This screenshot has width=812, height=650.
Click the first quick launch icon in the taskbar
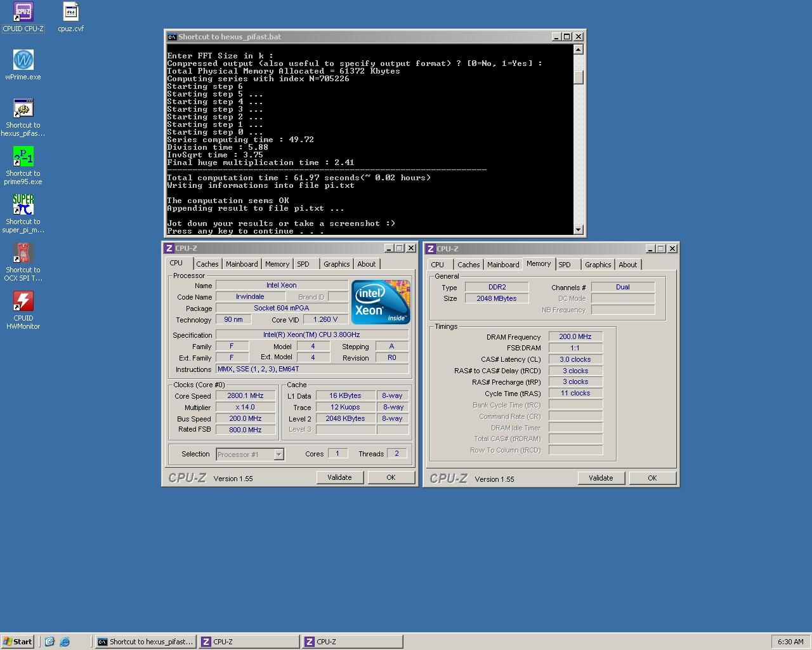tap(49, 642)
